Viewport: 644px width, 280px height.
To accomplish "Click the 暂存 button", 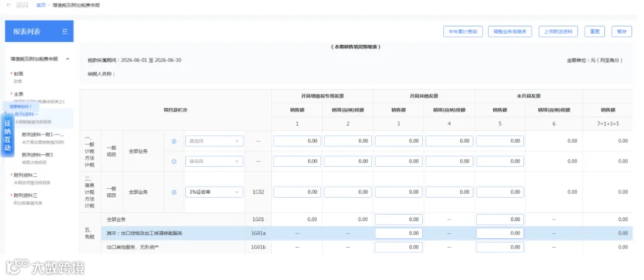I will 622,32.
